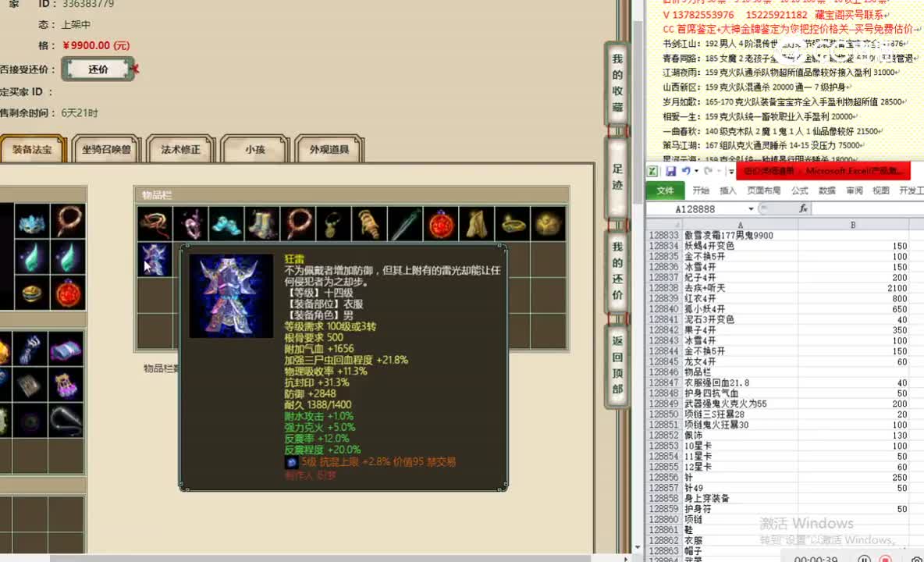Switch to the 小孩 tab
The image size is (924, 562).
[x=255, y=150]
